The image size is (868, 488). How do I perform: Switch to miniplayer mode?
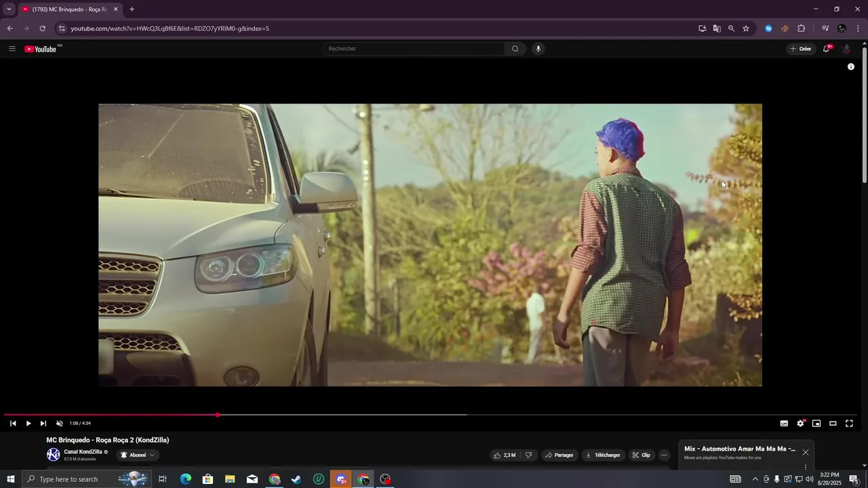pyautogui.click(x=816, y=424)
